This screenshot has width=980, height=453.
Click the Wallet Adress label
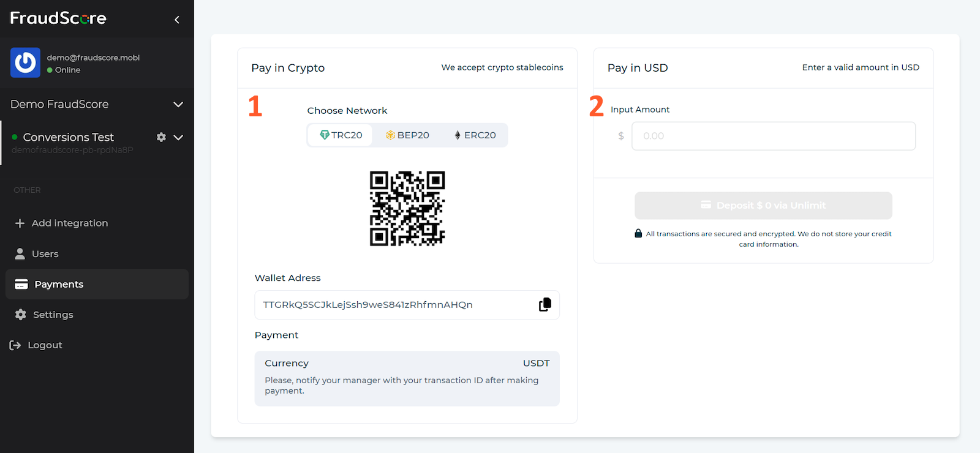tap(288, 278)
